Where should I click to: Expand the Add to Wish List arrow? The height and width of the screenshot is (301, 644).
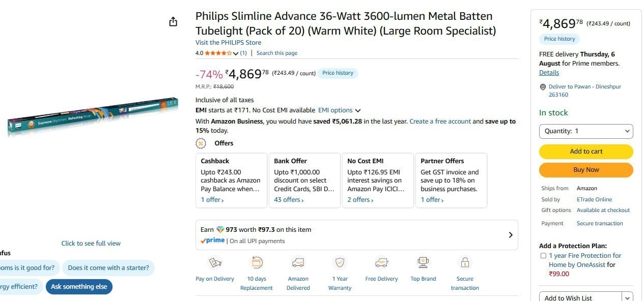[628, 298]
